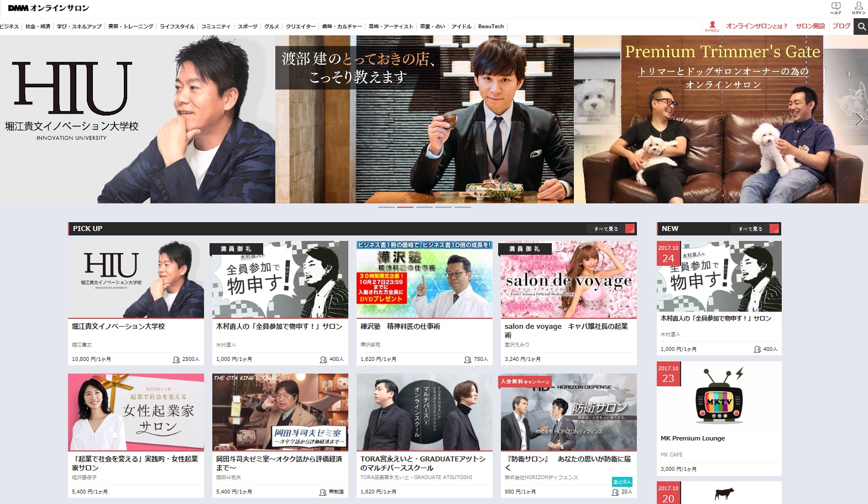Open the HIU thumbnail in PICK UP

pos(136,280)
